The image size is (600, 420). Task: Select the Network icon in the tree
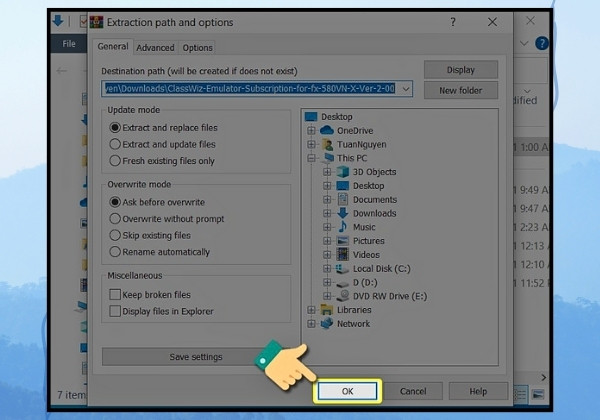pos(327,323)
